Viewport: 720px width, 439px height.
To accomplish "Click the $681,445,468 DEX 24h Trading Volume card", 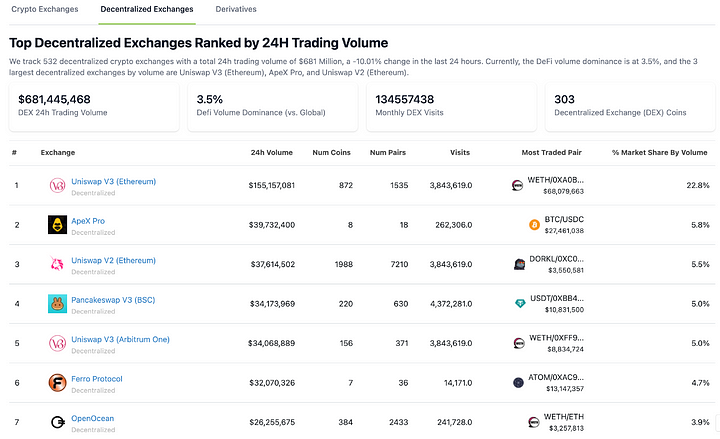I will [x=94, y=107].
